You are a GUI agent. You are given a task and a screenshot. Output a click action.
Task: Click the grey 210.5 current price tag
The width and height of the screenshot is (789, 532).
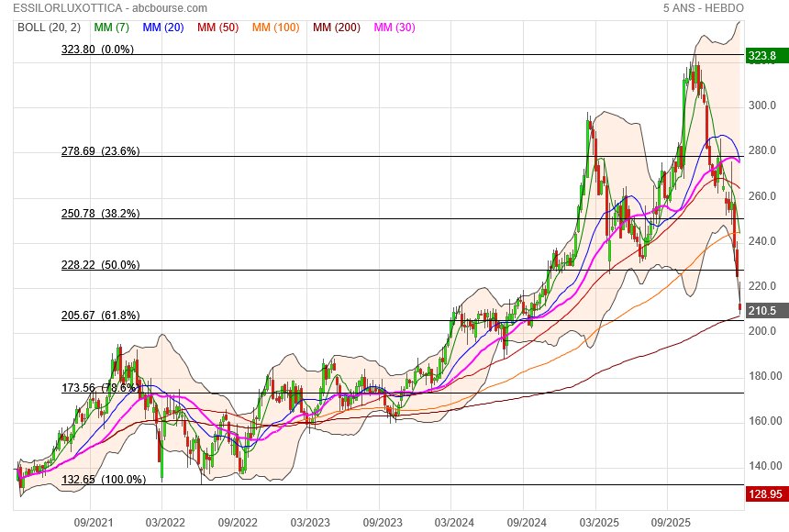767,311
